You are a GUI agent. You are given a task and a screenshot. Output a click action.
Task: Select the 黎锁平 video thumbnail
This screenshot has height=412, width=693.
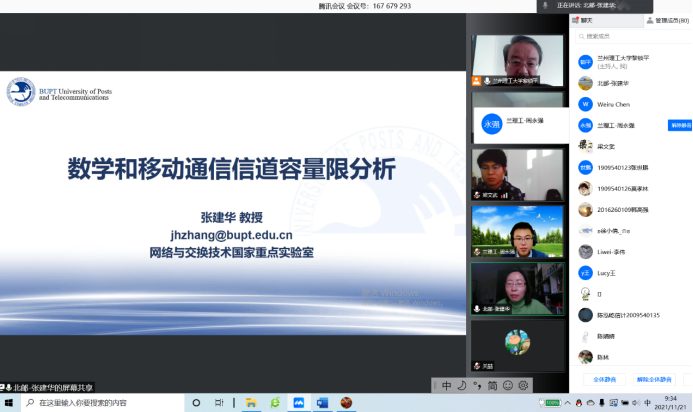[x=517, y=61]
